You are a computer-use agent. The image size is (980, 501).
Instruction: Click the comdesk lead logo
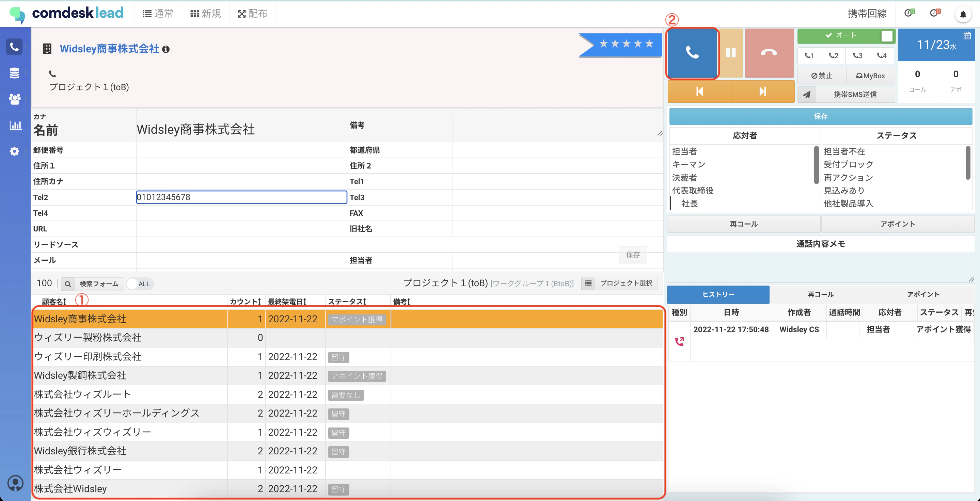point(67,14)
